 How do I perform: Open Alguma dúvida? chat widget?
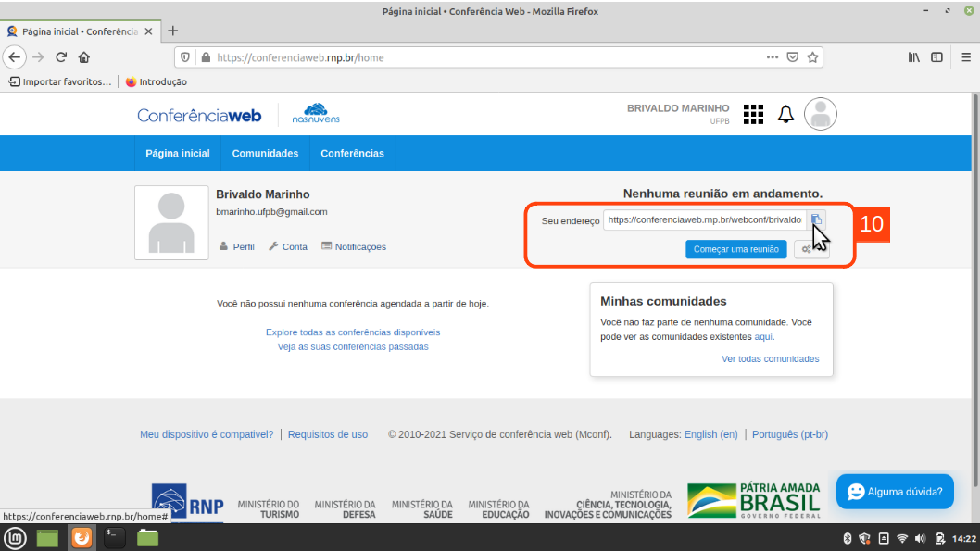895,492
